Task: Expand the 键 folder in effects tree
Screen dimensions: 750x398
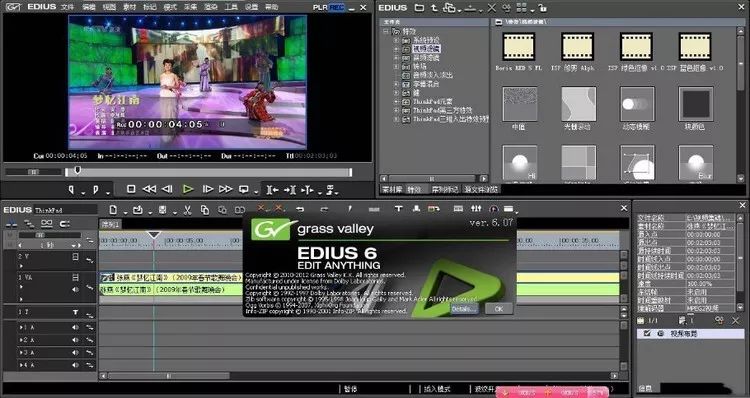Action: point(396,93)
